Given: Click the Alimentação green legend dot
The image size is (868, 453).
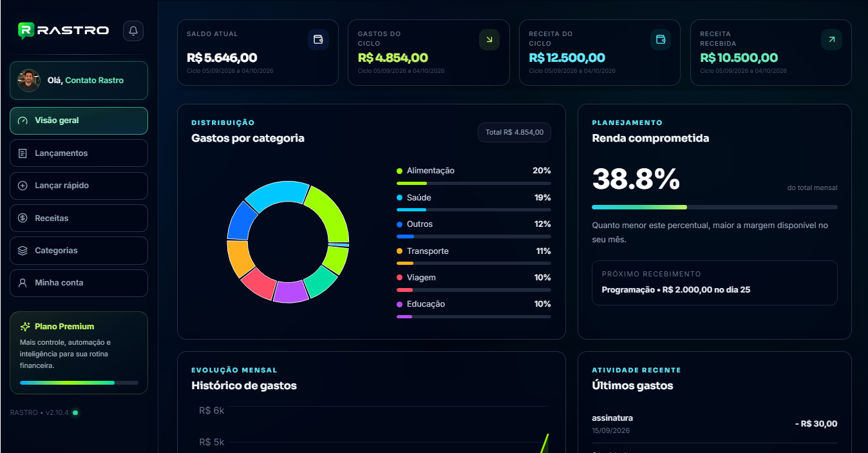Looking at the screenshot, I should tap(400, 171).
